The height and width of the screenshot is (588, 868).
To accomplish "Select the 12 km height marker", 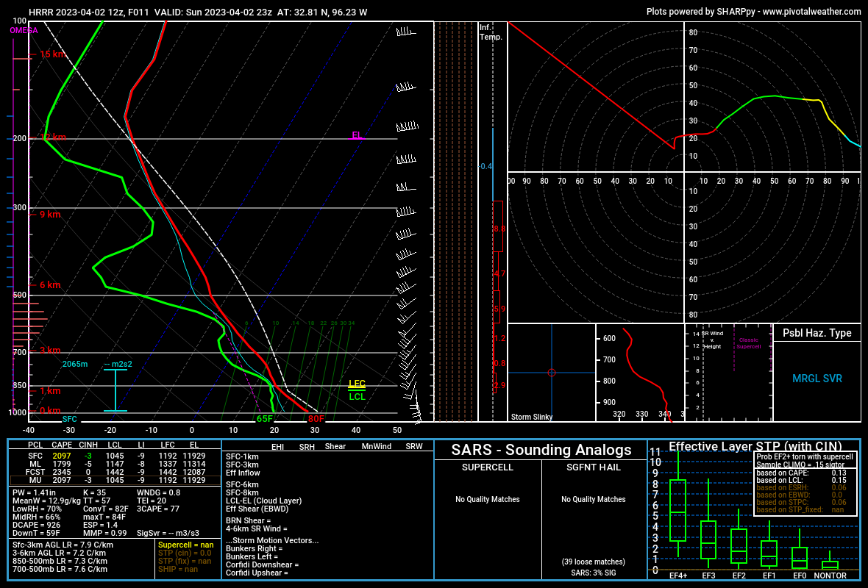I will [52, 137].
